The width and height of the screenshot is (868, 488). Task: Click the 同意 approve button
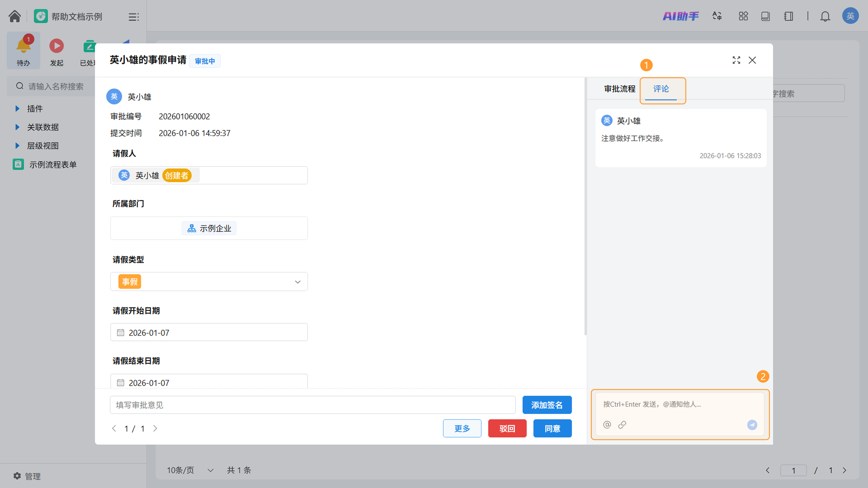[x=552, y=428]
